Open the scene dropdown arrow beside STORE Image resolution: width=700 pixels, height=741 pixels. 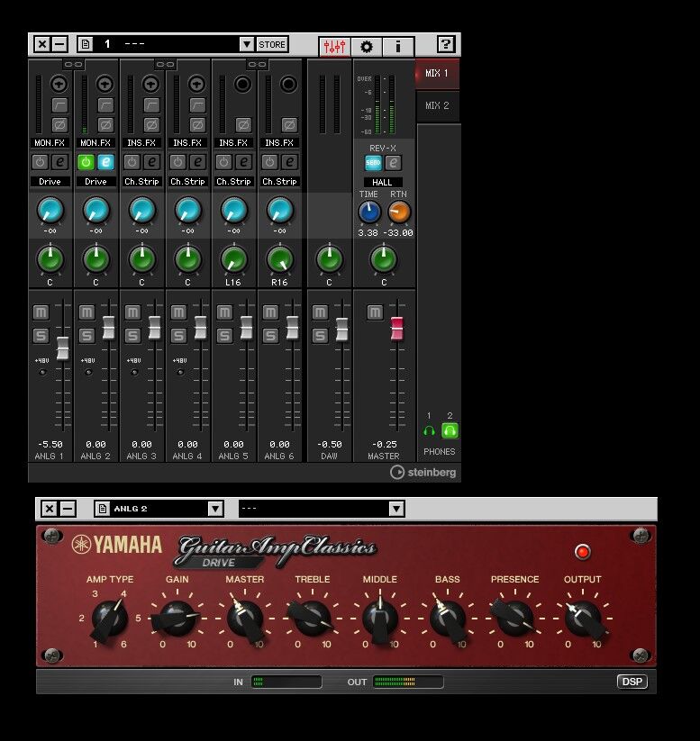coord(247,44)
